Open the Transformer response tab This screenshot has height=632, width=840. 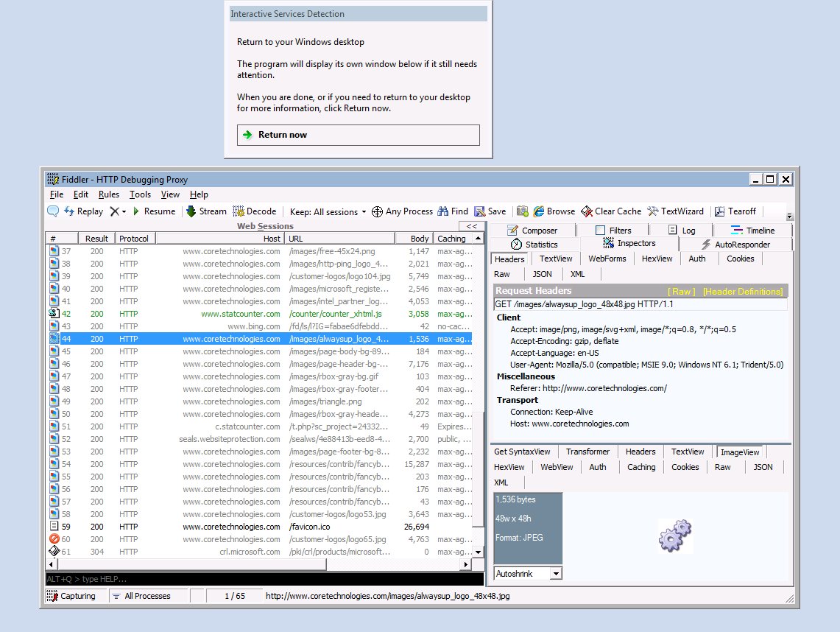tap(587, 452)
